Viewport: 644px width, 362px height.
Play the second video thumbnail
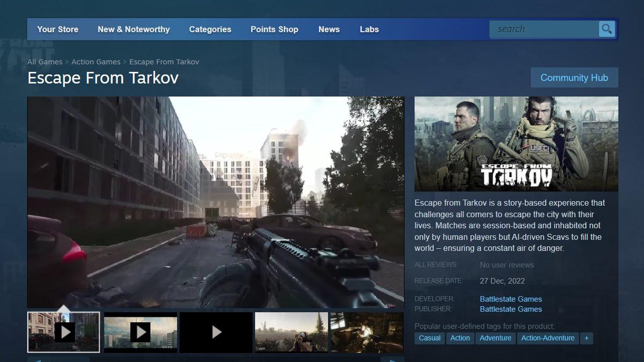[140, 332]
